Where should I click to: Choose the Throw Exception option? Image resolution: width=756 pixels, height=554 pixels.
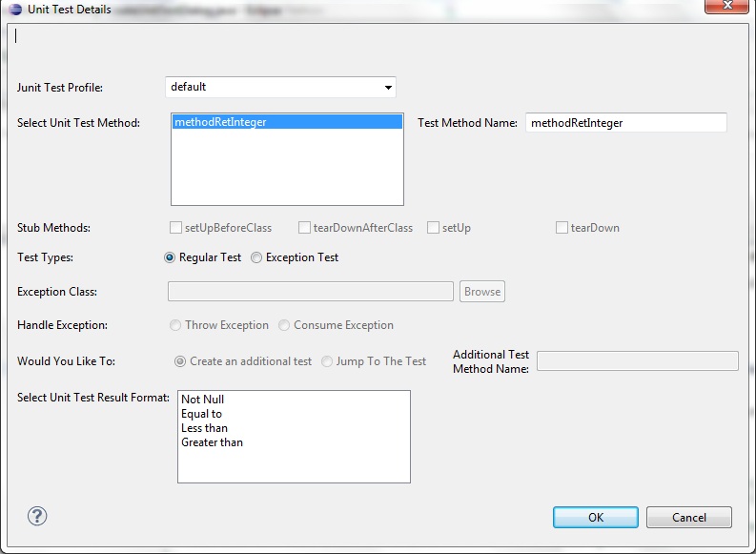click(x=175, y=325)
